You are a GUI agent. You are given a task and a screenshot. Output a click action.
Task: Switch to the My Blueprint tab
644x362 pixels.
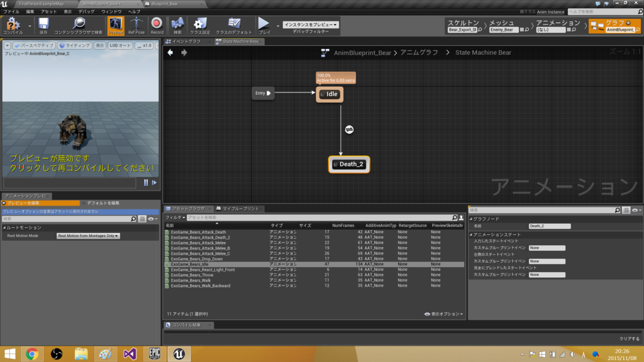[240, 209]
